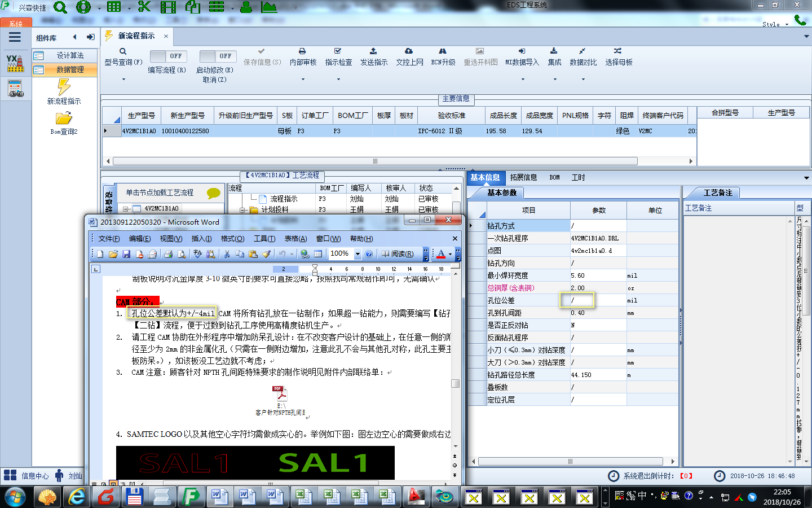812x508 pixels.
Task: Click the YX factory icon in sidebar
Action: (x=15, y=63)
